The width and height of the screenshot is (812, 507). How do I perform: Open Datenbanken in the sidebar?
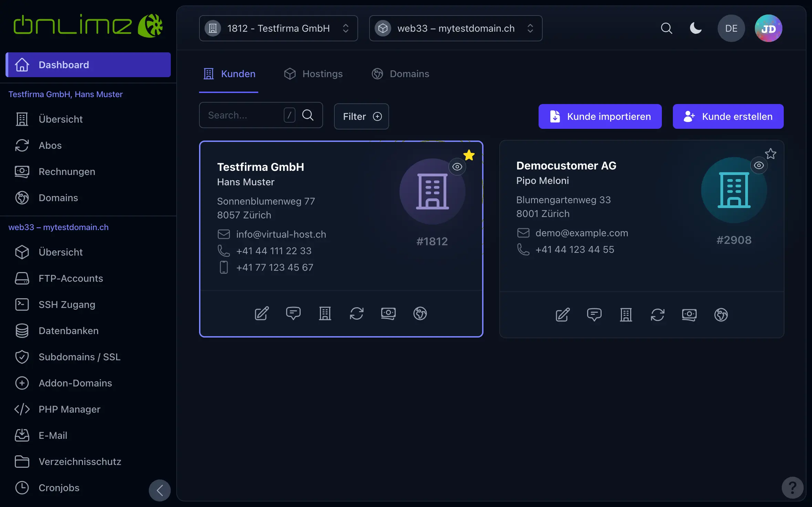tap(88, 331)
